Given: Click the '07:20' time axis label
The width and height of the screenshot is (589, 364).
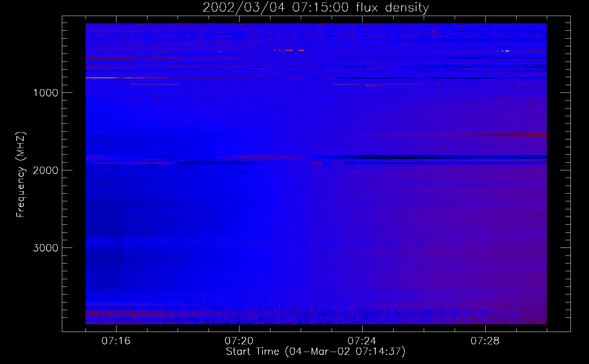Looking at the screenshot, I should pos(239,341).
